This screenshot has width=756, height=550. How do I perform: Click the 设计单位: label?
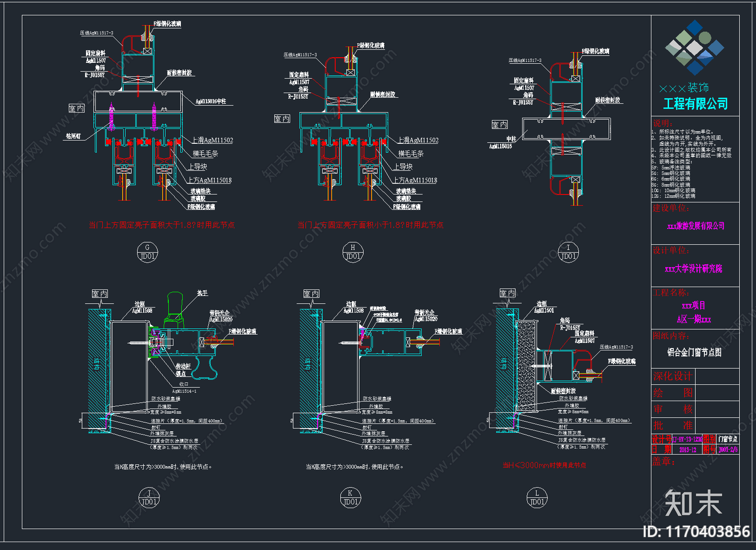click(671, 250)
